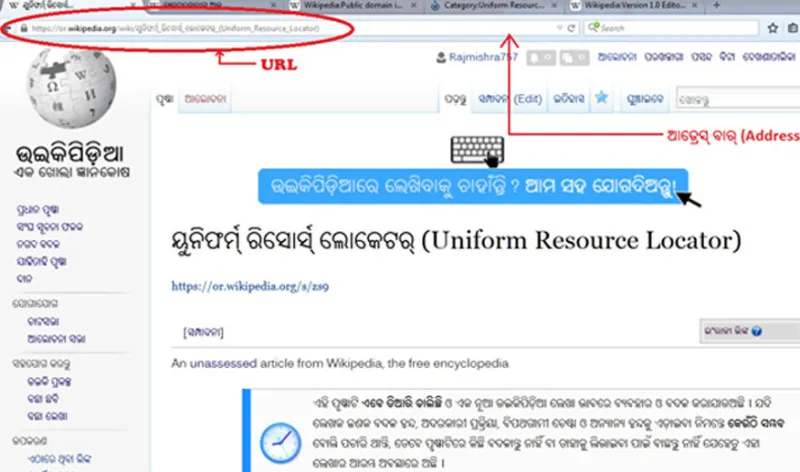Click the or.wikipedia.org URL in address bar
The width and height of the screenshot is (800, 472).
click(x=175, y=29)
